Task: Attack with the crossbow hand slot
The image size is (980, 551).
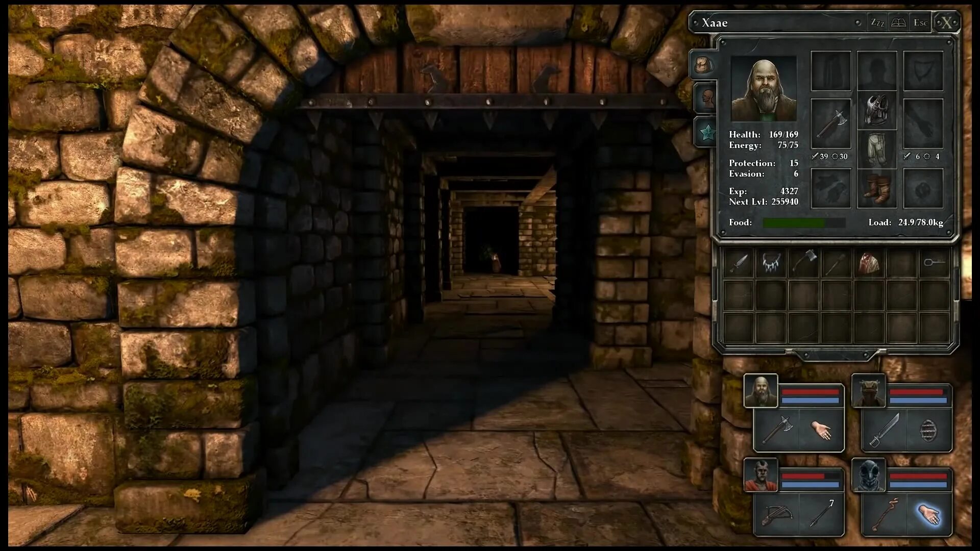Action: click(776, 514)
